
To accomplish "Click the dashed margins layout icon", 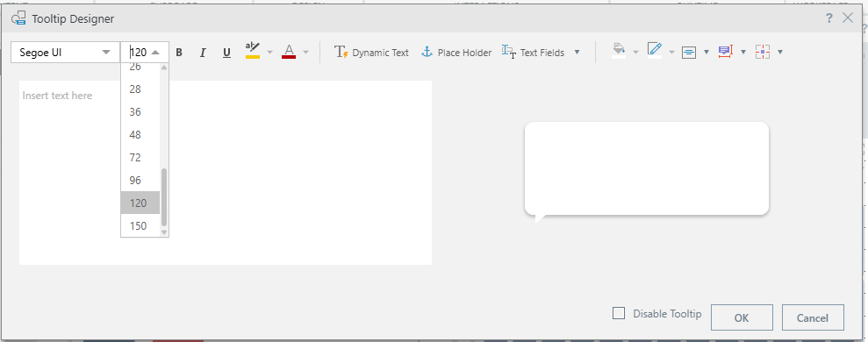I will (763, 52).
